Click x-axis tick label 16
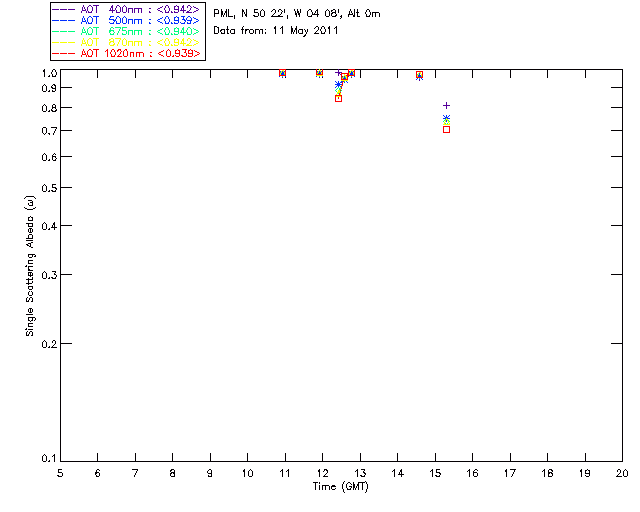 point(473,473)
